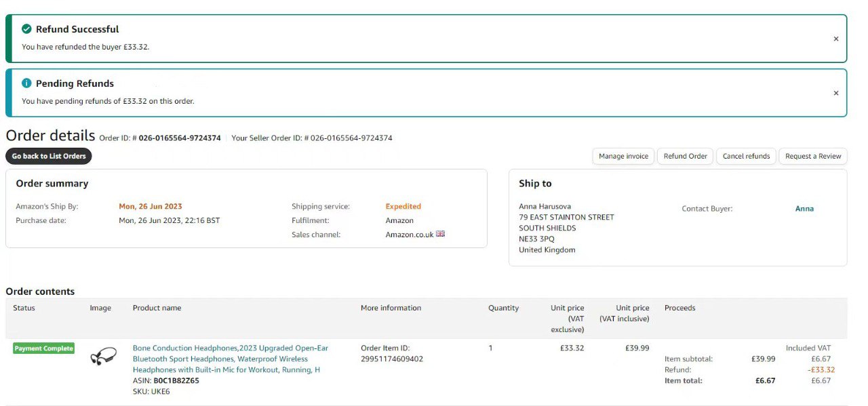Open Manage invoice
This screenshot has width=868, height=406.
pyautogui.click(x=623, y=156)
